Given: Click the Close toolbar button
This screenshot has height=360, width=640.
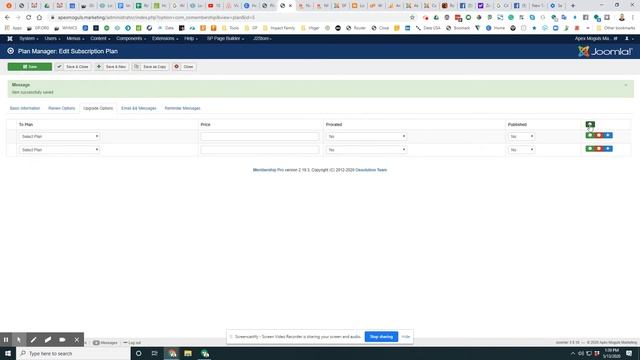Looking at the screenshot, I should [x=184, y=67].
